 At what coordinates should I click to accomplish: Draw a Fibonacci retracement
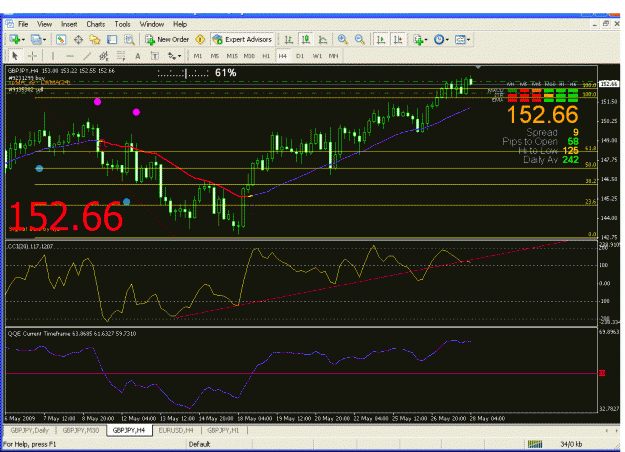tap(121, 56)
